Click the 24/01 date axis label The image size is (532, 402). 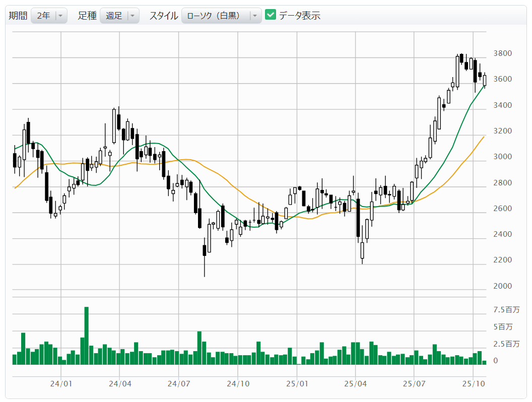(61, 384)
